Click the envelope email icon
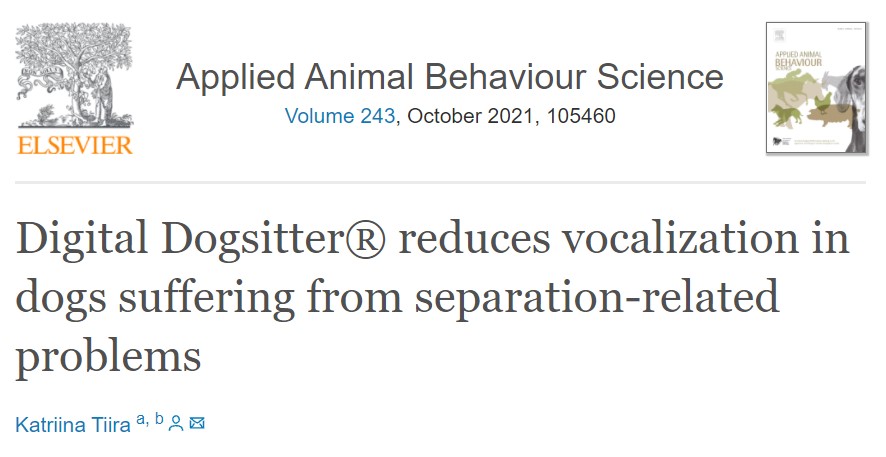This screenshot has width=886, height=457. (x=197, y=423)
